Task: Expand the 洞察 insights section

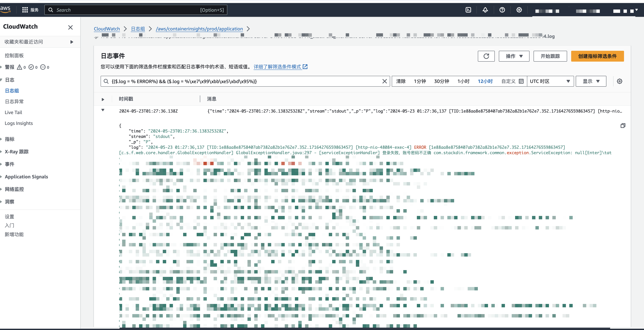Action: tap(1, 202)
